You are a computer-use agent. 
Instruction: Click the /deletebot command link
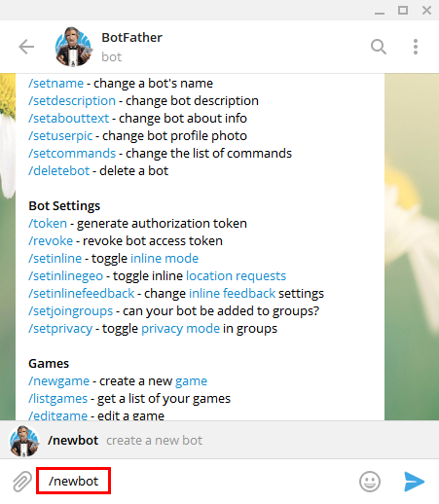coord(58,171)
